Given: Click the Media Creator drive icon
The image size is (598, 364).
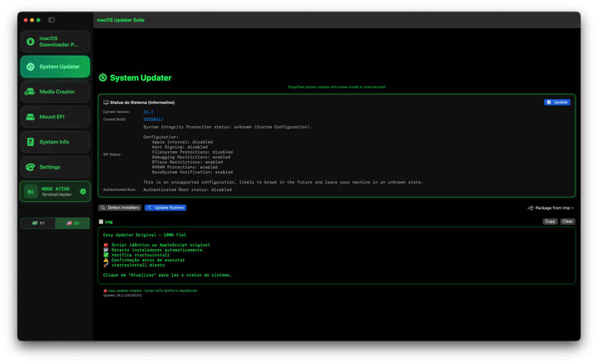Looking at the screenshot, I should point(30,92).
